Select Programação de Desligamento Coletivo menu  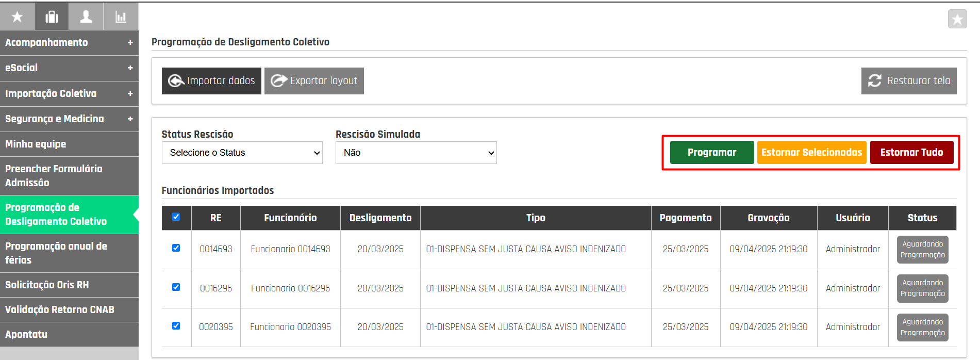click(x=69, y=215)
